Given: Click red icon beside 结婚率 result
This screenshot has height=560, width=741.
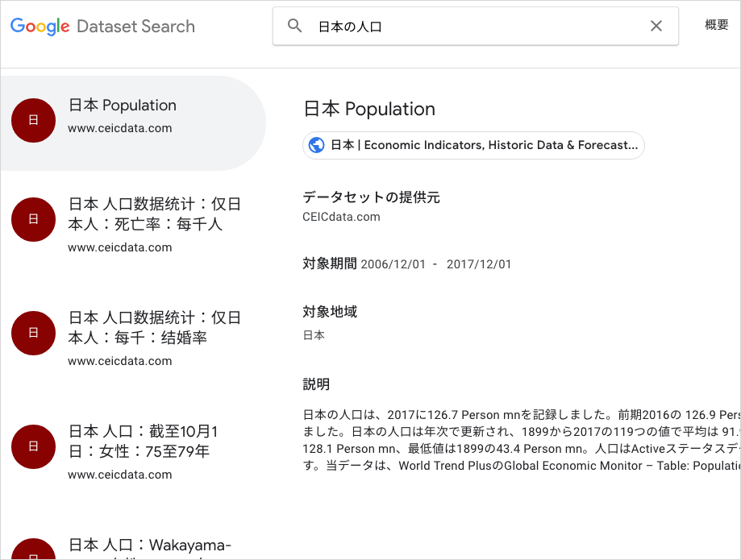Looking at the screenshot, I should (x=34, y=334).
